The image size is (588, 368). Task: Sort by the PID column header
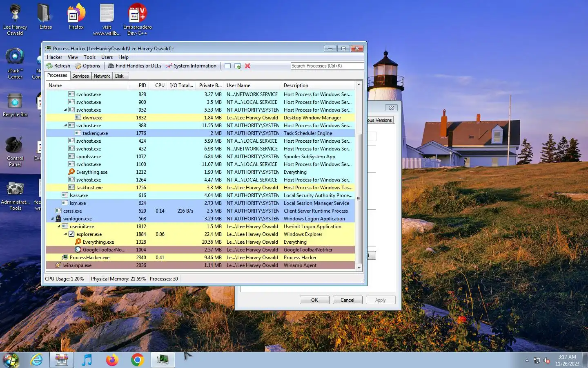(x=138, y=85)
